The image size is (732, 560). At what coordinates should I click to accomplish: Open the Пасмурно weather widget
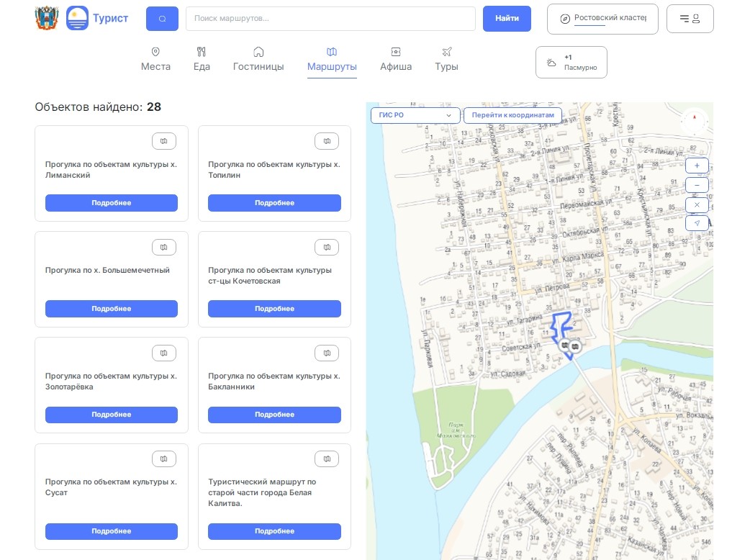[x=571, y=63]
